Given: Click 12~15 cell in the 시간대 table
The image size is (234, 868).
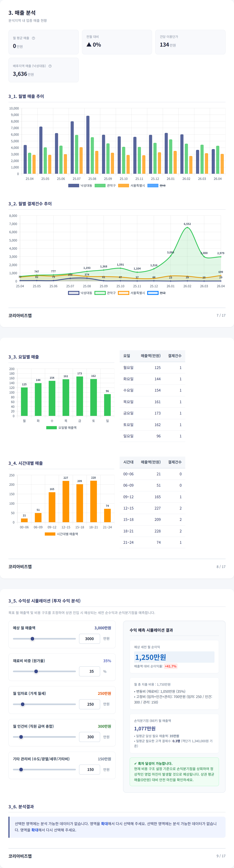Looking at the screenshot, I should pyautogui.click(x=128, y=508).
